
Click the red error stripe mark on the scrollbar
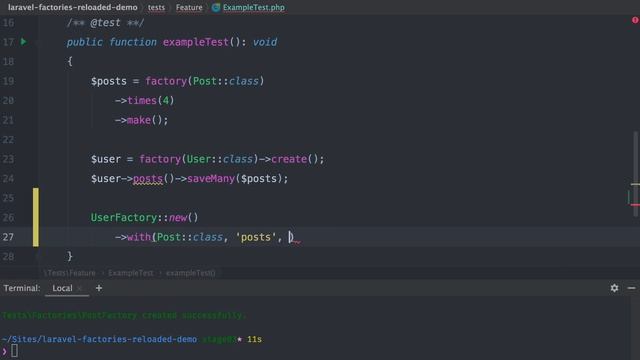(x=635, y=205)
